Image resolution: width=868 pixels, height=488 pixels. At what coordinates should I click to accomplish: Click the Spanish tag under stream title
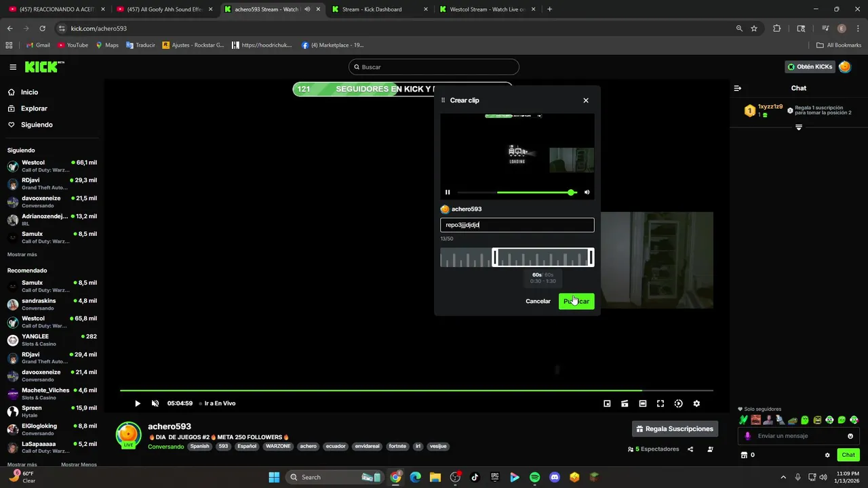coord(199,447)
